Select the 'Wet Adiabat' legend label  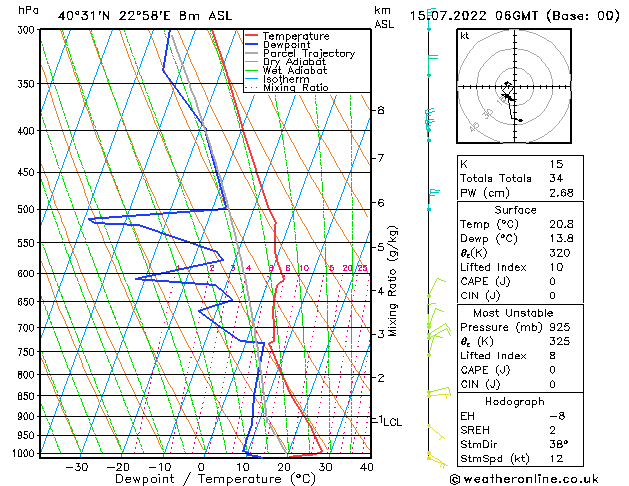pyautogui.click(x=295, y=71)
